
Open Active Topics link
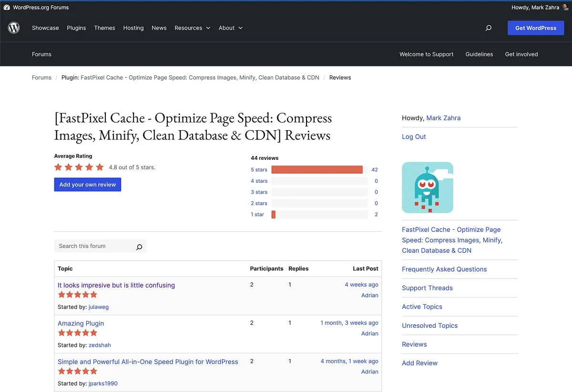point(422,307)
